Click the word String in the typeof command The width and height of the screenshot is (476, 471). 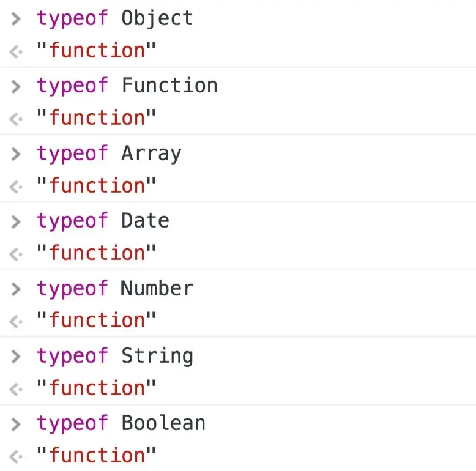pyautogui.click(x=157, y=357)
